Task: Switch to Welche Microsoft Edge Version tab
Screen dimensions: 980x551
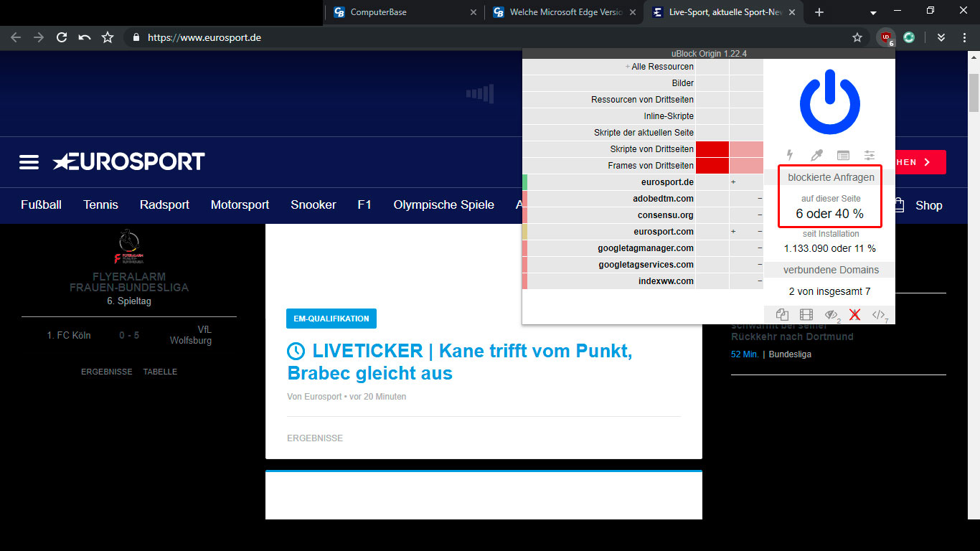Action: tap(565, 12)
